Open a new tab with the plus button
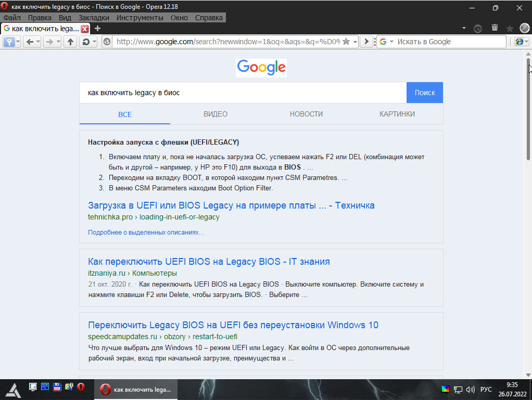The image size is (532, 400). click(x=97, y=29)
